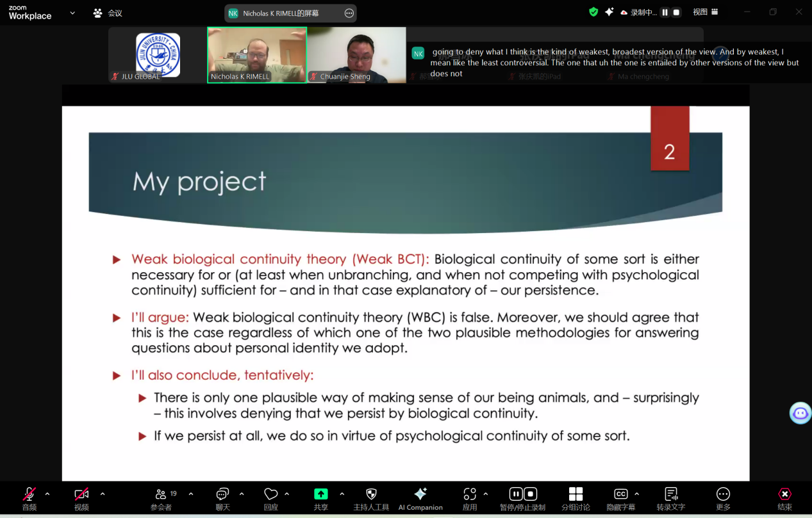Open the participants (参会者) list
The image size is (812, 518).
point(162,498)
